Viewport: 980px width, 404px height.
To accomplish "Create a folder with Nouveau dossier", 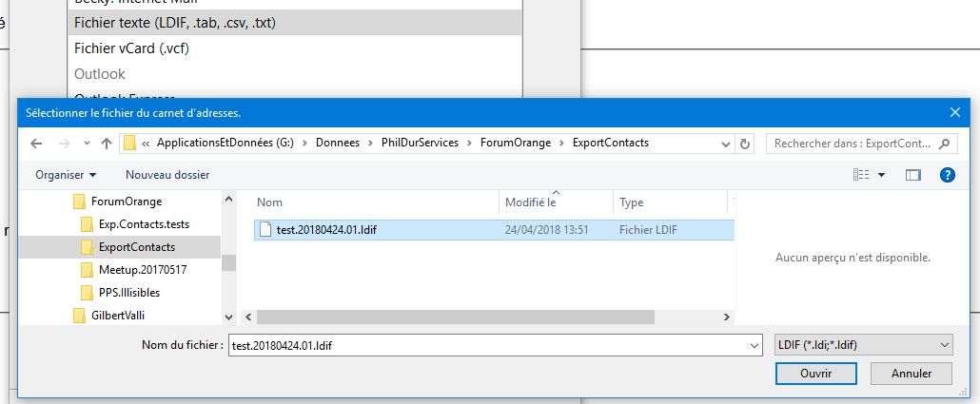I will [167, 175].
